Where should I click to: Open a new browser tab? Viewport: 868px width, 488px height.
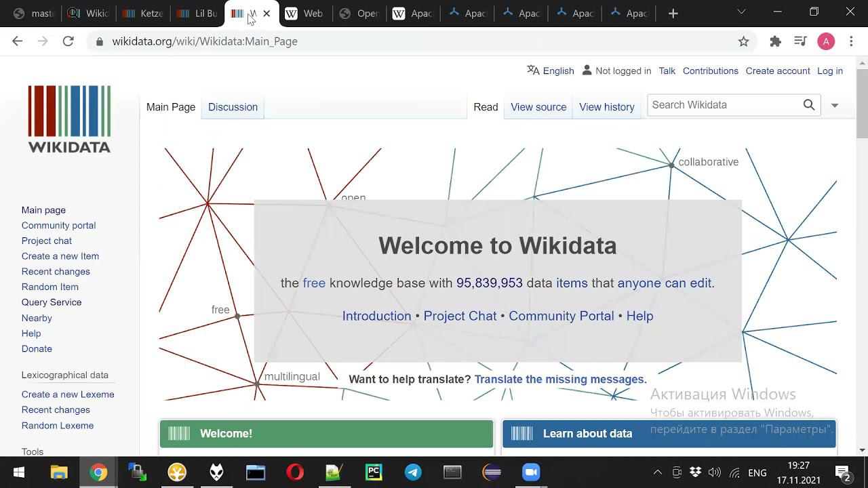673,13
